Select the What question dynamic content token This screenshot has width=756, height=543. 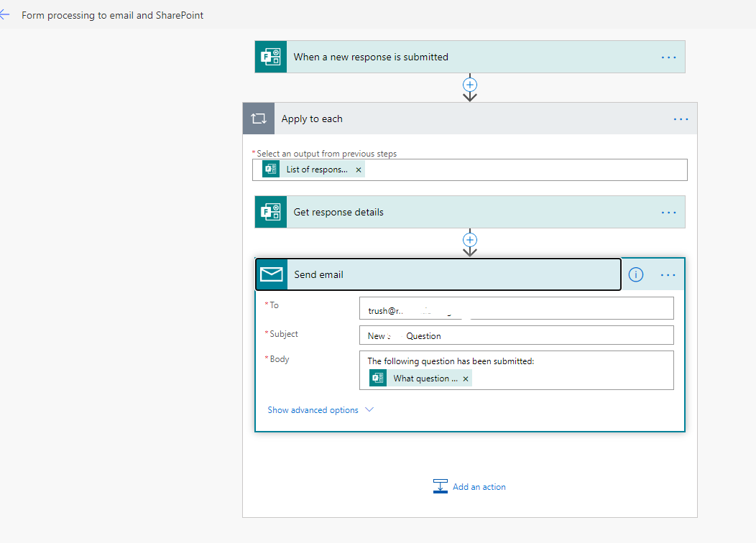425,378
